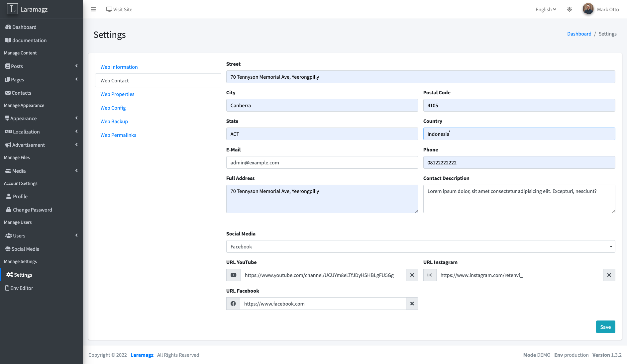The height and width of the screenshot is (364, 627).
Task: Open the Web Backup tab
Action: click(x=114, y=121)
